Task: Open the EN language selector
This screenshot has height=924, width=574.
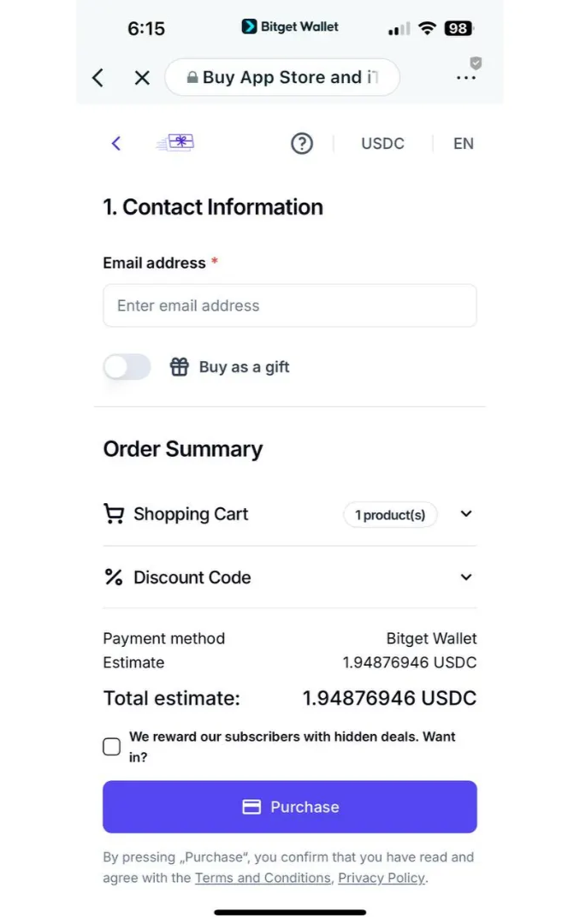Action: pos(463,144)
